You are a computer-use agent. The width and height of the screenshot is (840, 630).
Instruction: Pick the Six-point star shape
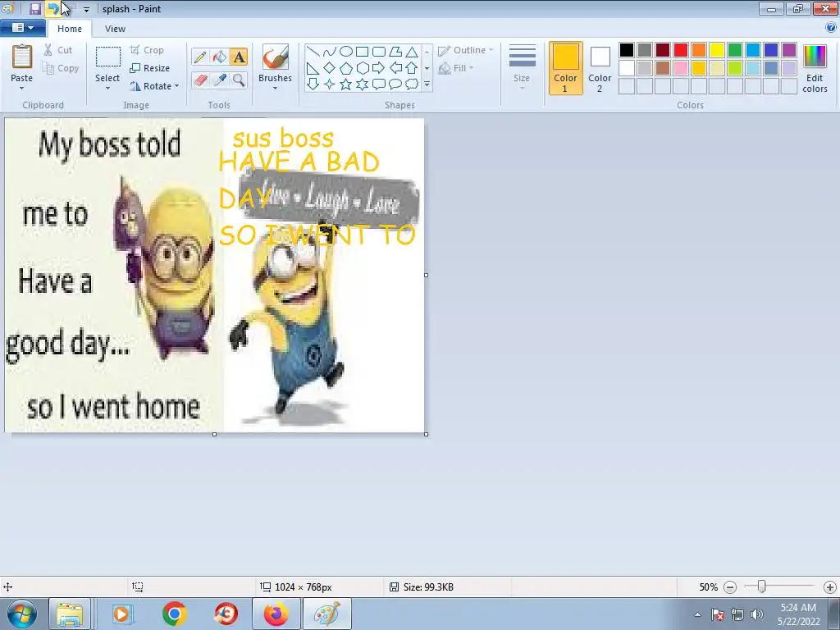[362, 84]
